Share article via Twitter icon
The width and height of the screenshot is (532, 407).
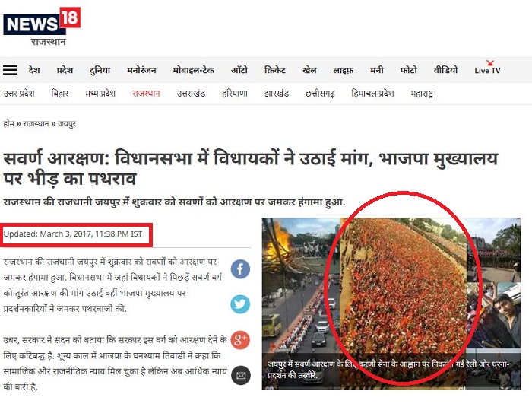pyautogui.click(x=240, y=304)
